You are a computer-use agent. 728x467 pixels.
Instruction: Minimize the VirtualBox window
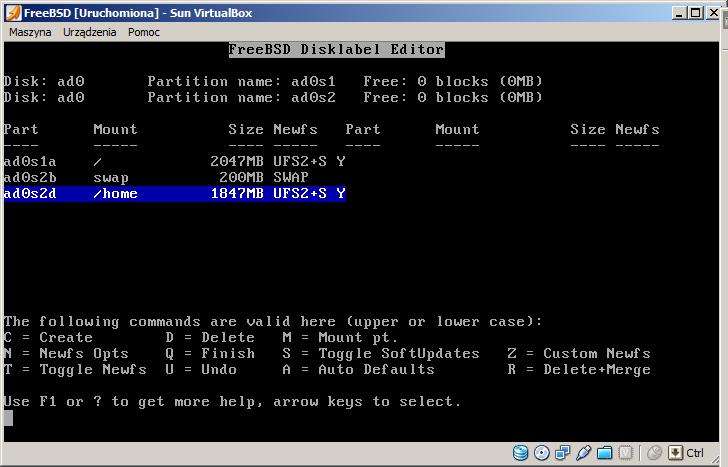click(x=679, y=13)
